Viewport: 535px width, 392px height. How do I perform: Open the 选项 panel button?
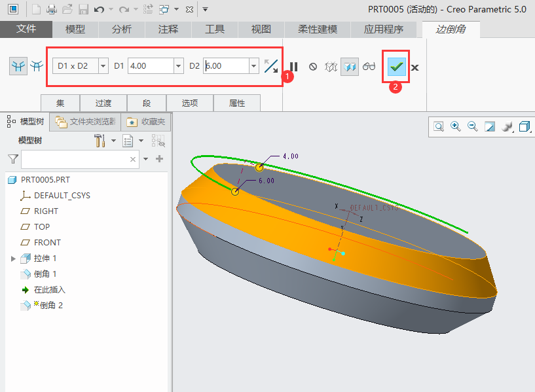tap(189, 103)
